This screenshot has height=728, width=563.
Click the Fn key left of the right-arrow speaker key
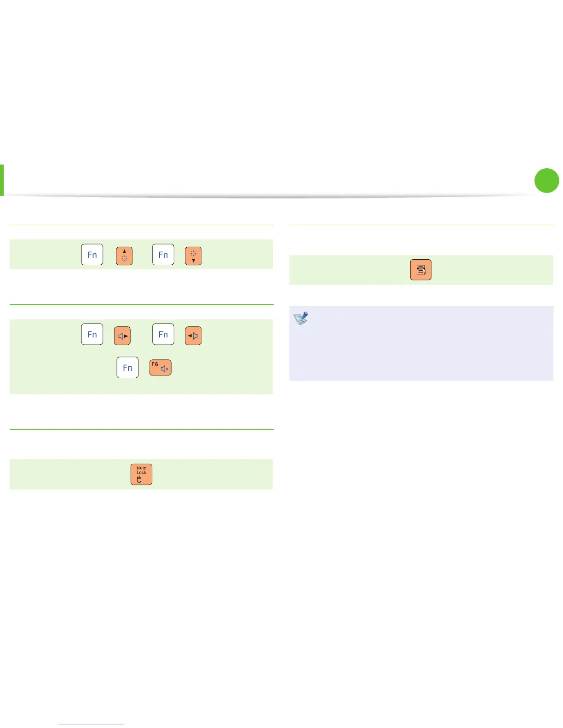pos(92,334)
